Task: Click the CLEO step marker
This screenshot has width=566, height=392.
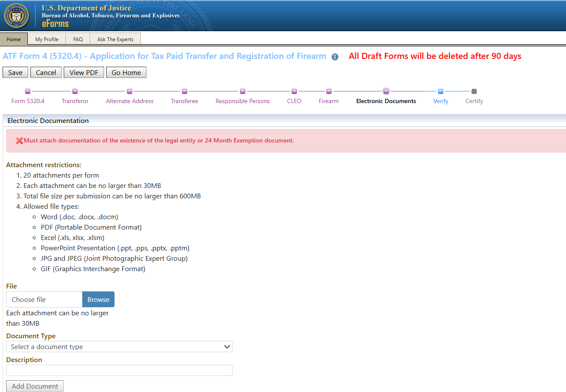Action: 294,91
